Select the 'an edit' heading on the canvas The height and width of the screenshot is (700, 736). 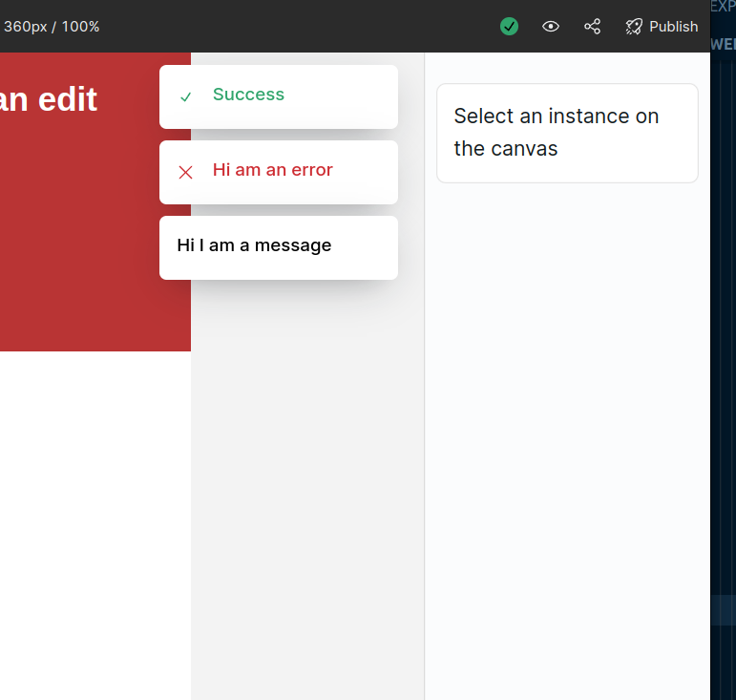pos(49,99)
